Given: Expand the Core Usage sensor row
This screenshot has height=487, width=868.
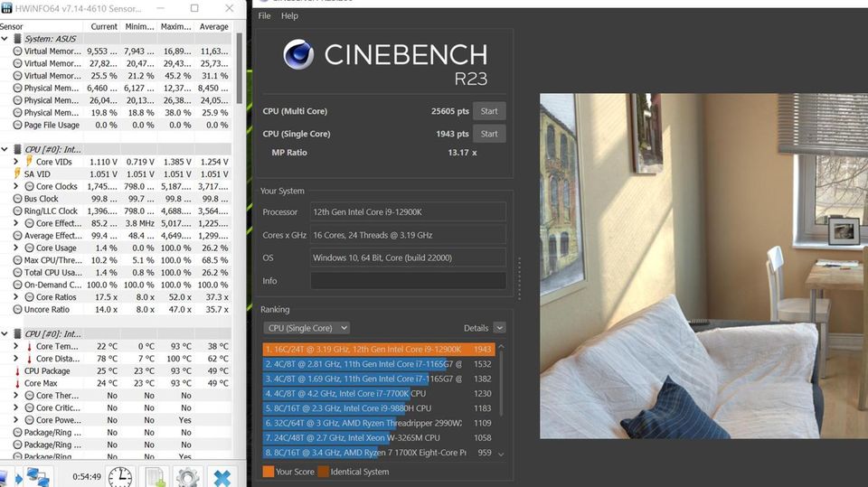Looking at the screenshot, I should tap(16, 248).
